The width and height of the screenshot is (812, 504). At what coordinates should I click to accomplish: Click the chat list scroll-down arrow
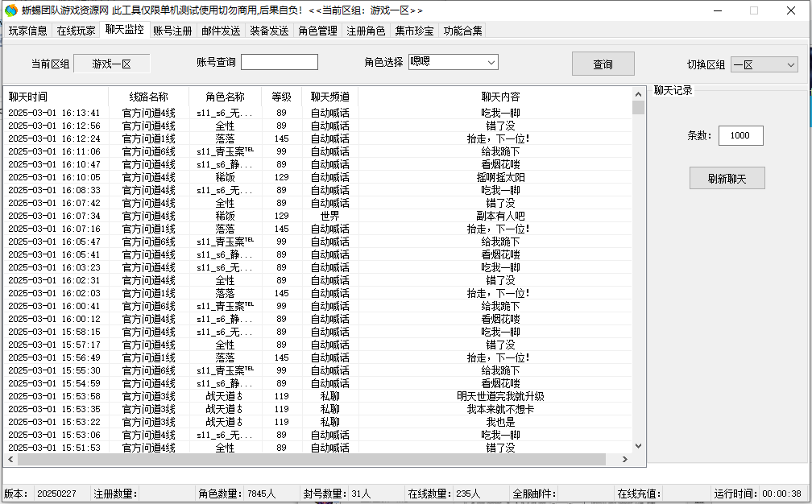(x=638, y=445)
